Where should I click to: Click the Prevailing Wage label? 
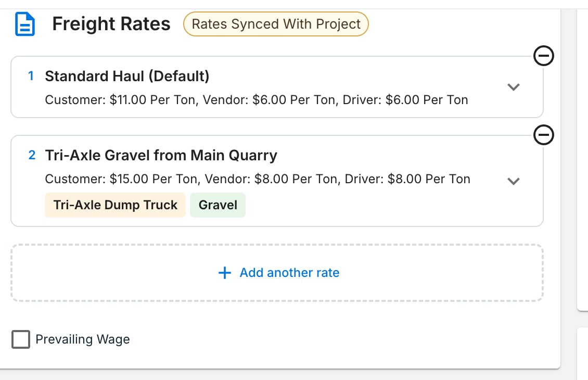tap(83, 339)
